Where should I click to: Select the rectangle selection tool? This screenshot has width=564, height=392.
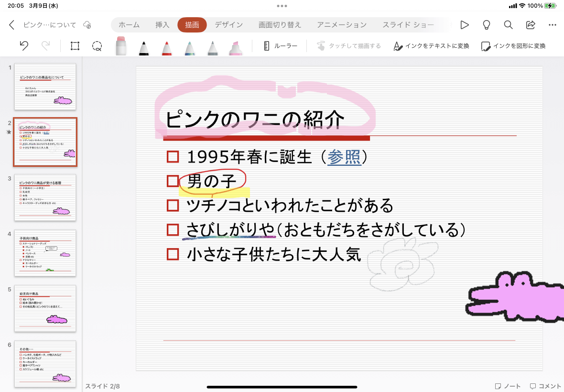coord(75,46)
